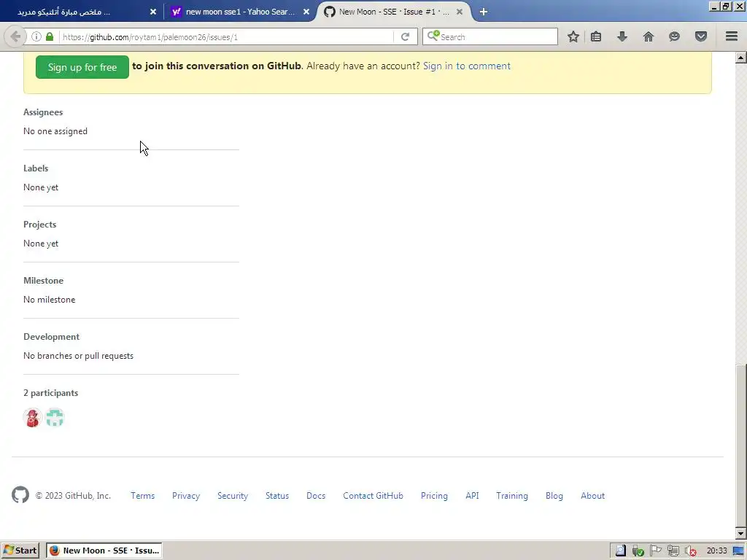Open the teal avatar participant profile

pyautogui.click(x=55, y=418)
